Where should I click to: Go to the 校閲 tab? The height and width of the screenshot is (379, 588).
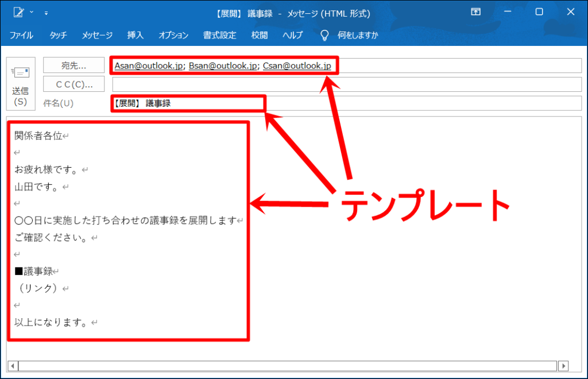[x=259, y=36]
